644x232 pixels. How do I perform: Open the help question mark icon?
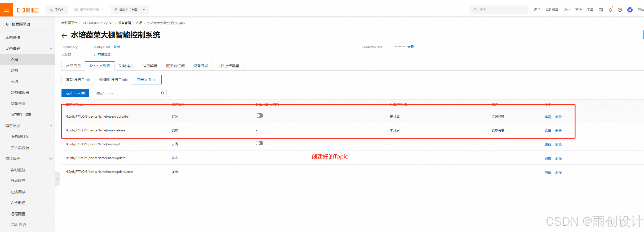[x=620, y=10]
